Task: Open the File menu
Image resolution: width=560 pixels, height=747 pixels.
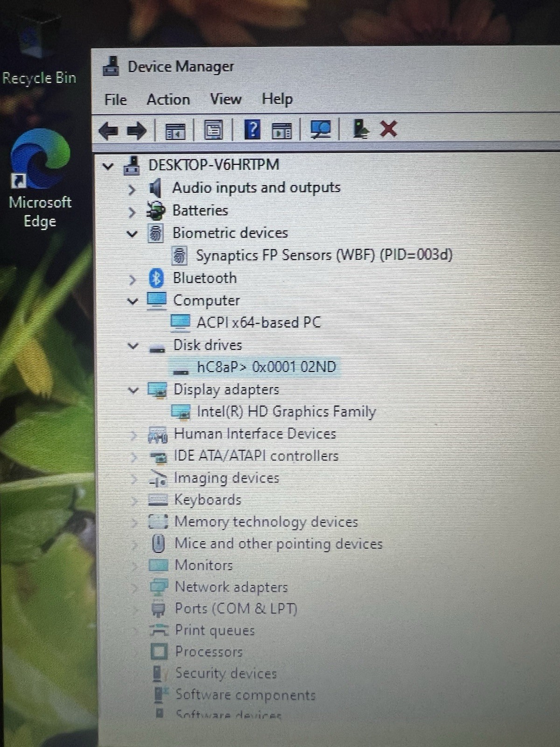Action: (x=116, y=100)
